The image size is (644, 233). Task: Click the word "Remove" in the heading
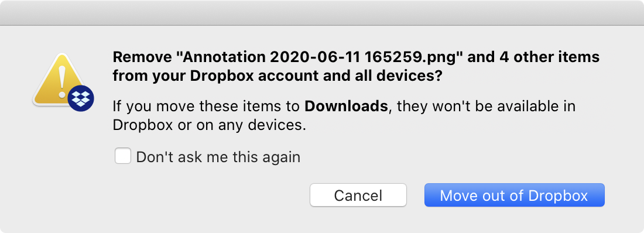[x=142, y=57]
